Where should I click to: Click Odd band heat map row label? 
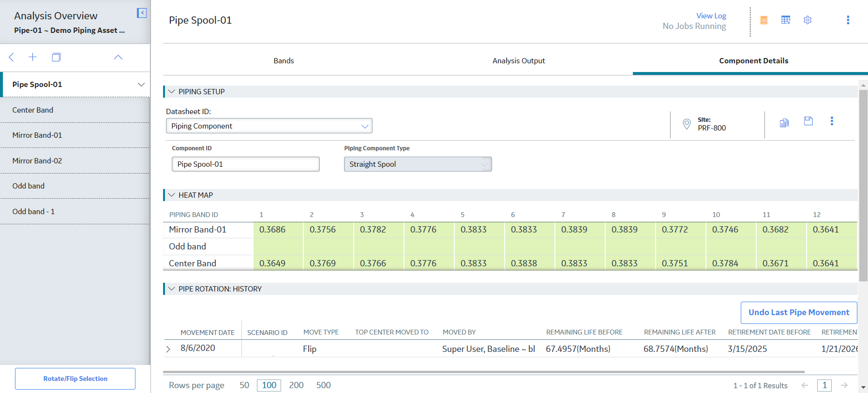click(187, 247)
